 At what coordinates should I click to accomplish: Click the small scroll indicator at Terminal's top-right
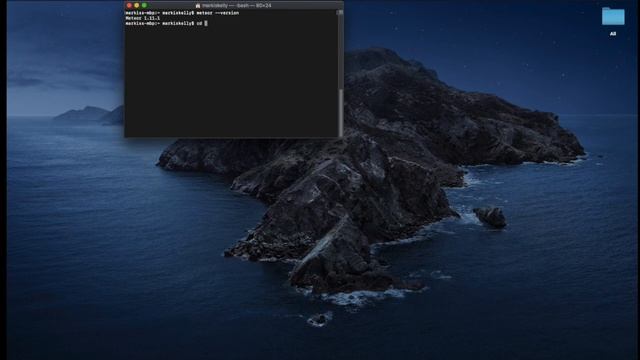click(340, 12)
